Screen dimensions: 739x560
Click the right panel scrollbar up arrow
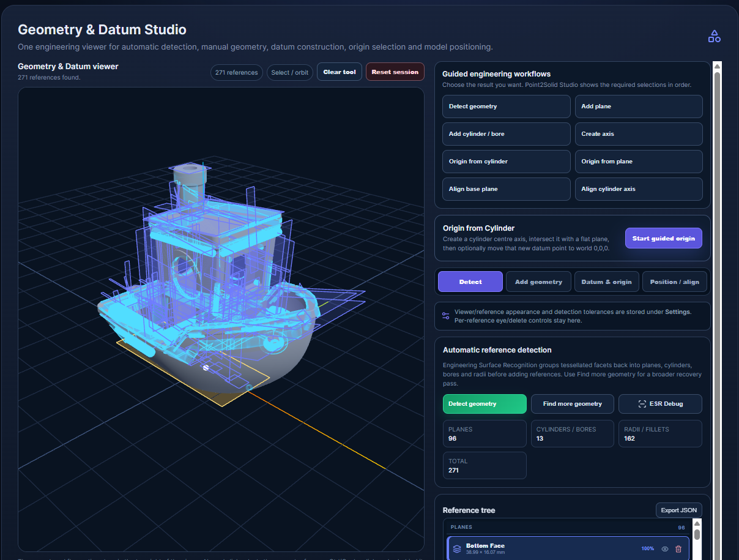718,66
